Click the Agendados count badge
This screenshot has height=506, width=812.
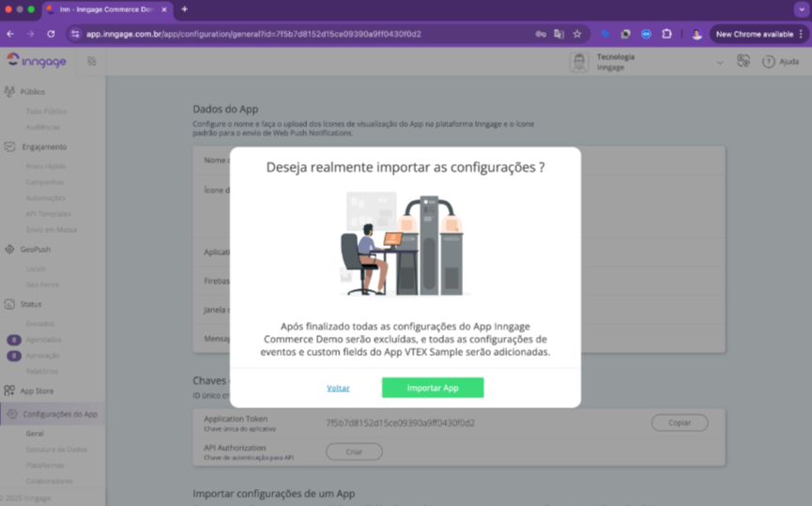14,340
